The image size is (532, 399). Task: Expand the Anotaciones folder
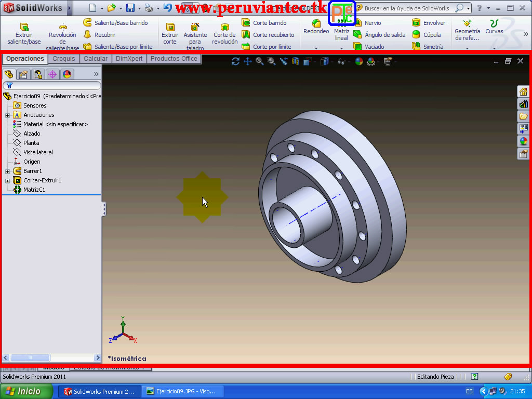(x=7, y=115)
